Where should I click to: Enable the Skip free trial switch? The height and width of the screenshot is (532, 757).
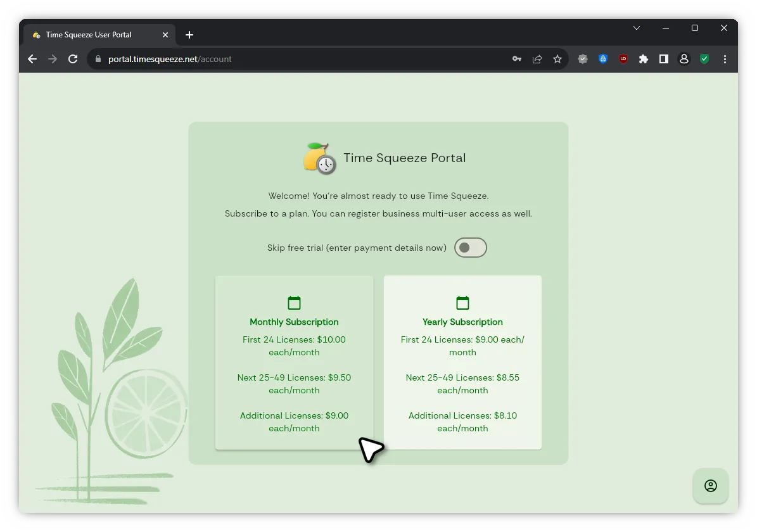470,248
